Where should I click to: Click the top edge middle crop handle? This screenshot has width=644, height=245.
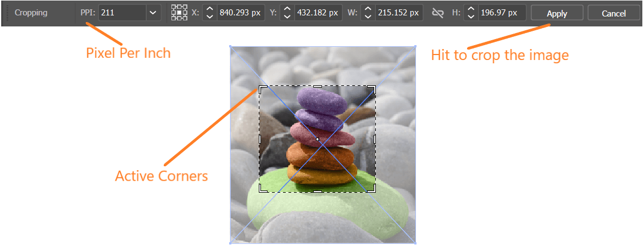click(317, 86)
